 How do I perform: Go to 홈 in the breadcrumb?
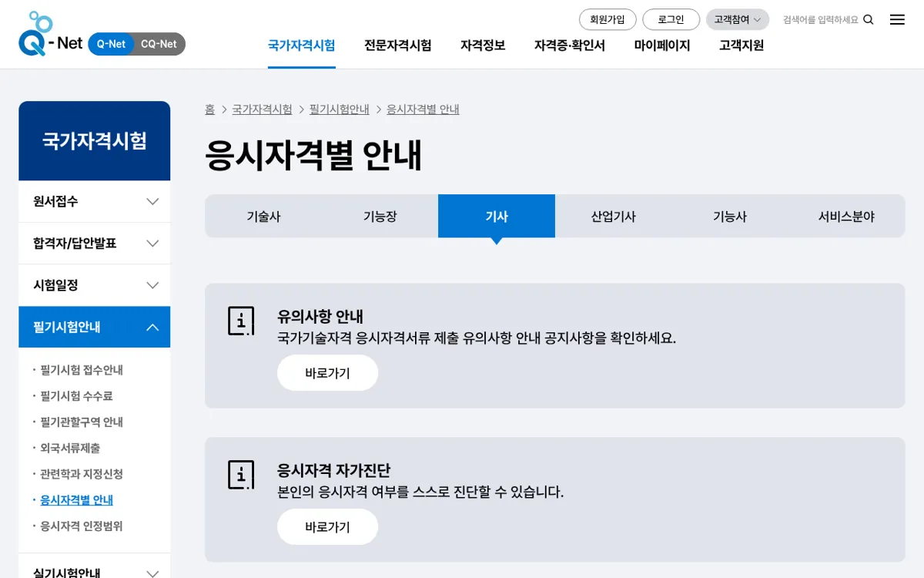(209, 109)
